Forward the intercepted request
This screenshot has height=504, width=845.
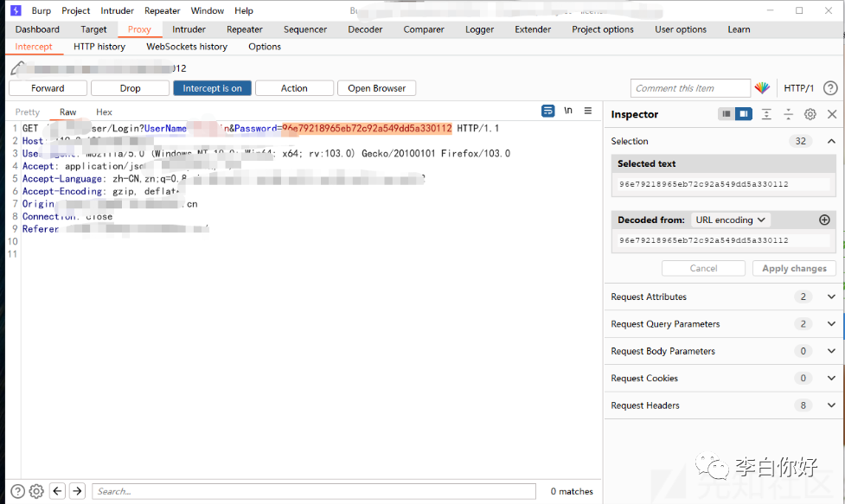tap(48, 88)
